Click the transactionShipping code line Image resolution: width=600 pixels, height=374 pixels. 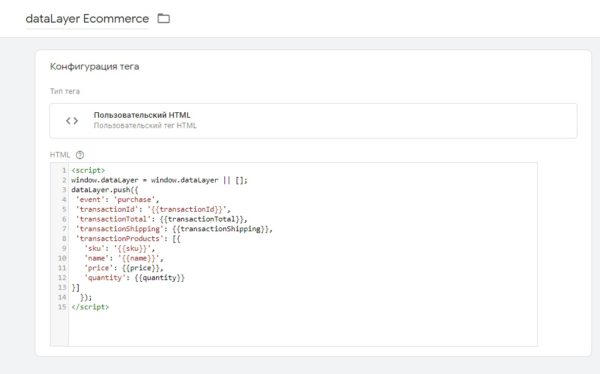click(174, 229)
